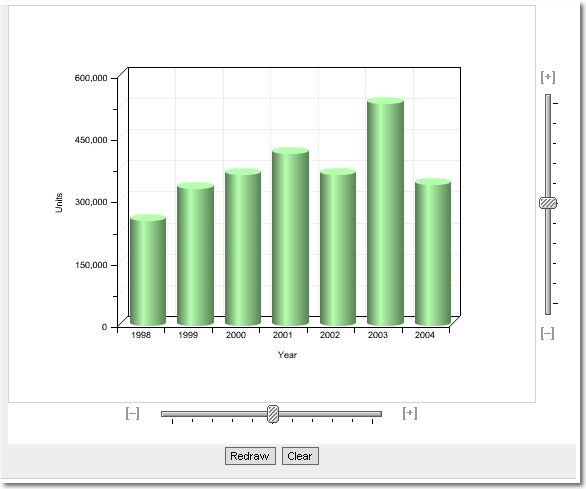Click the 600,000 axis label
Screen dimensions: 586x489
click(x=91, y=78)
